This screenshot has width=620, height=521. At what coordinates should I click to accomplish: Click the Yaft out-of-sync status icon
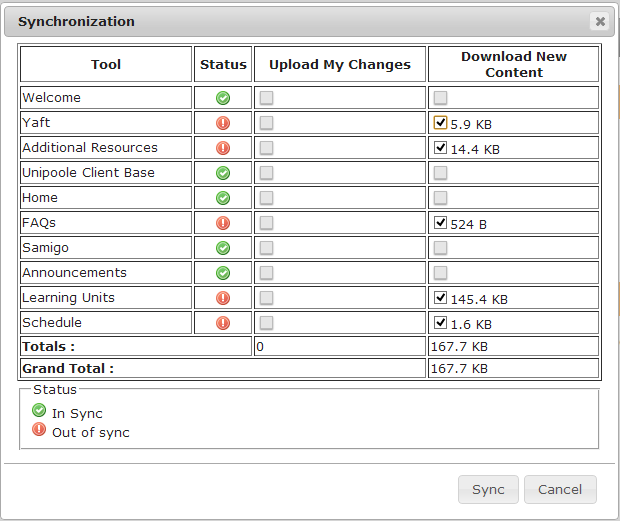[223, 123]
